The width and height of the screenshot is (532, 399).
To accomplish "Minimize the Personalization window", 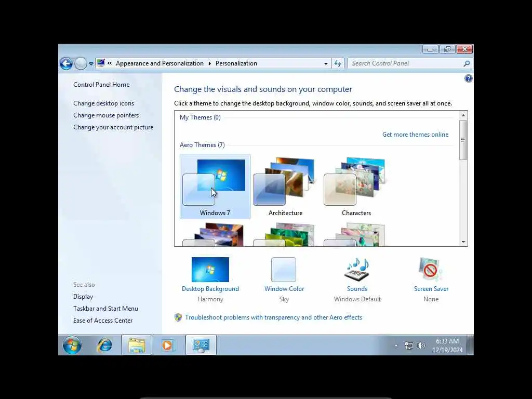I will click(430, 49).
